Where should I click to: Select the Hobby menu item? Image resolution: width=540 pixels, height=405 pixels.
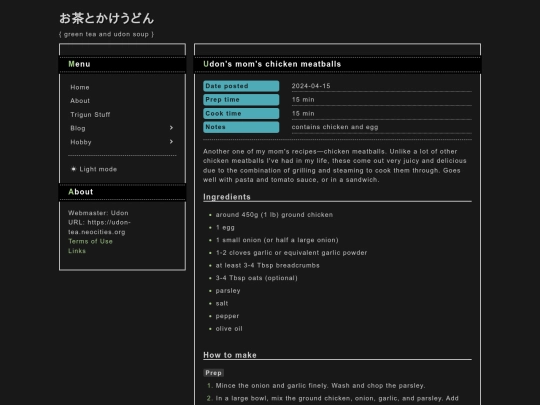[x=81, y=142]
